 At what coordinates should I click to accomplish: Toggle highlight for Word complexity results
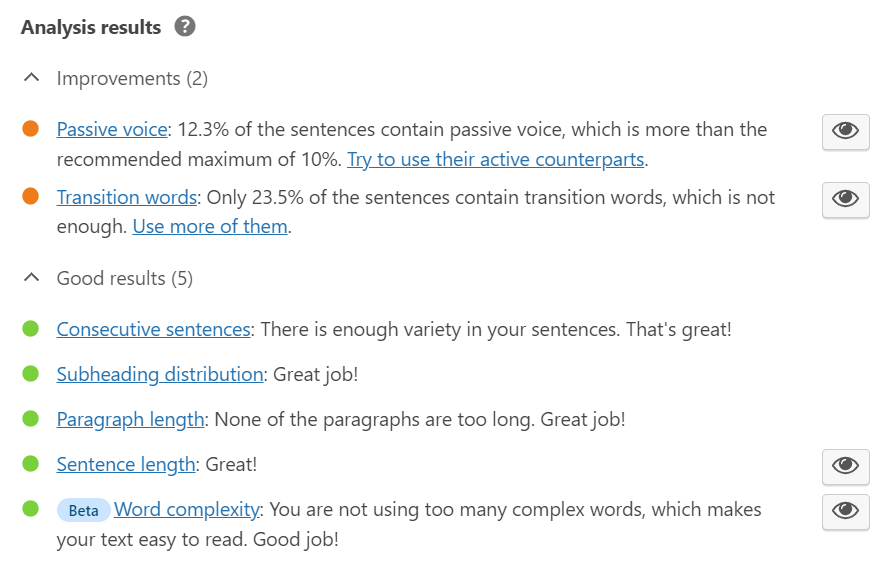coord(845,511)
